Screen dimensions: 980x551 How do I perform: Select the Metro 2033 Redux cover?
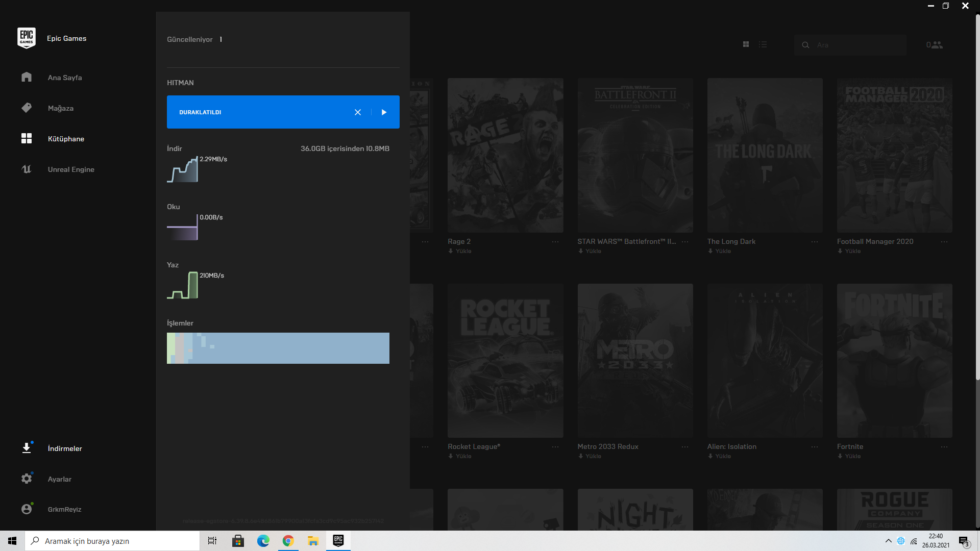click(635, 360)
